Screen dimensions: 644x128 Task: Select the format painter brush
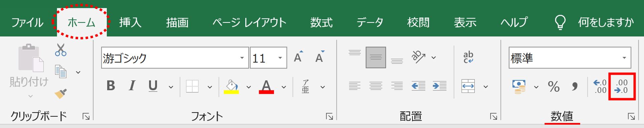tap(60, 94)
